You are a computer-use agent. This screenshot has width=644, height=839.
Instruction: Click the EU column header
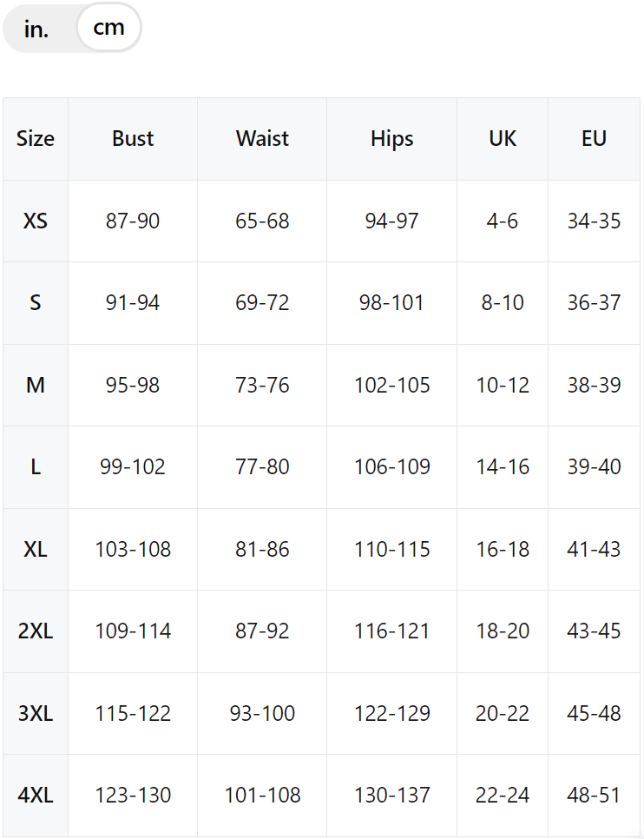(x=594, y=139)
